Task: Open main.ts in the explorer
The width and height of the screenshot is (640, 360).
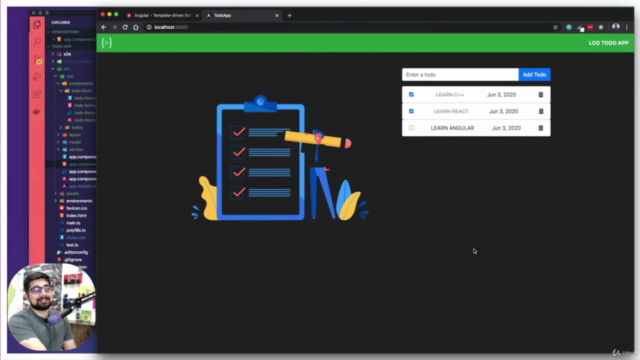Action: click(x=73, y=223)
